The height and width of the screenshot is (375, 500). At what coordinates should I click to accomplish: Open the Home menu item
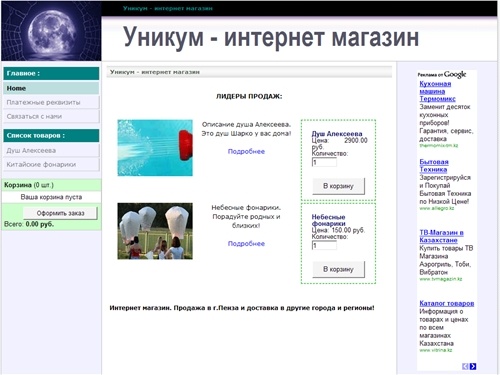(51, 88)
